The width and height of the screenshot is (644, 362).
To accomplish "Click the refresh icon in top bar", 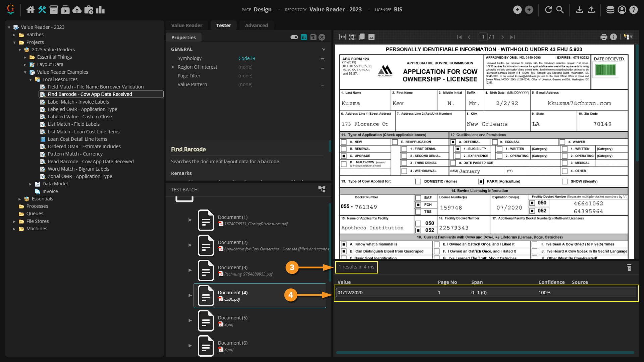I will pos(548,10).
